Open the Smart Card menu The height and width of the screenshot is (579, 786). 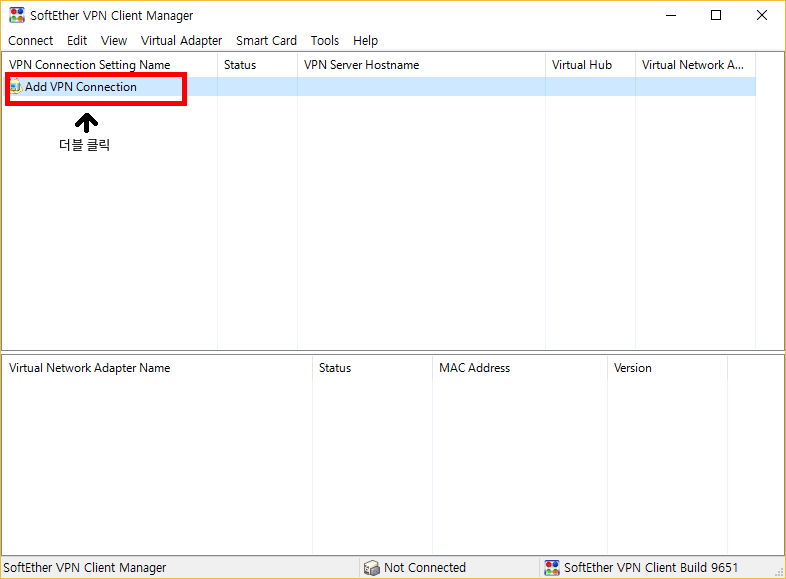(x=266, y=41)
